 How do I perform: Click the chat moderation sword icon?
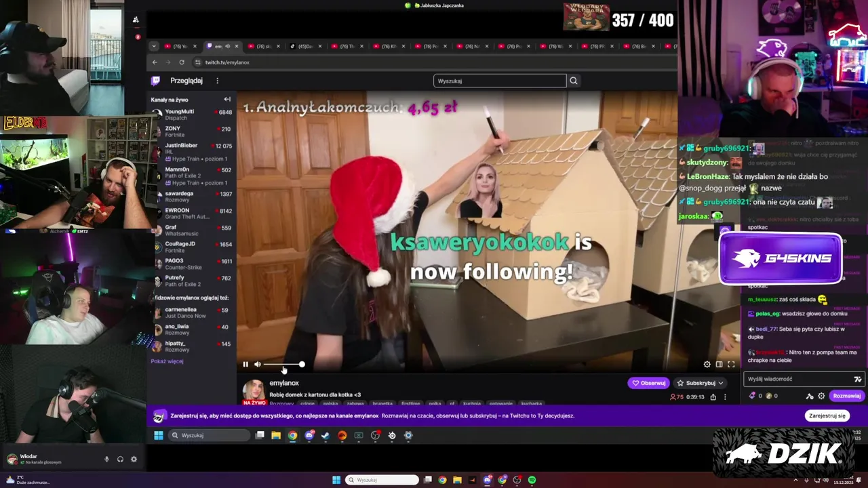810,396
